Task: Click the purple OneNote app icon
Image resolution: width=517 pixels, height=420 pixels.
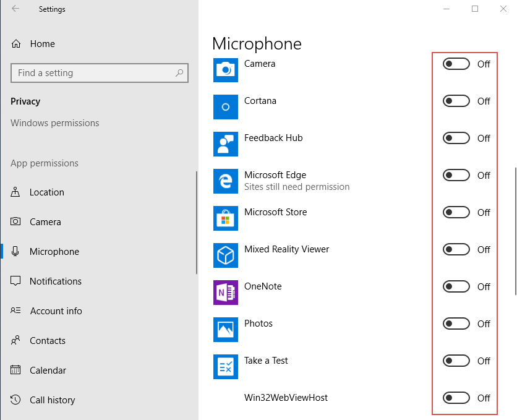Action: point(226,293)
